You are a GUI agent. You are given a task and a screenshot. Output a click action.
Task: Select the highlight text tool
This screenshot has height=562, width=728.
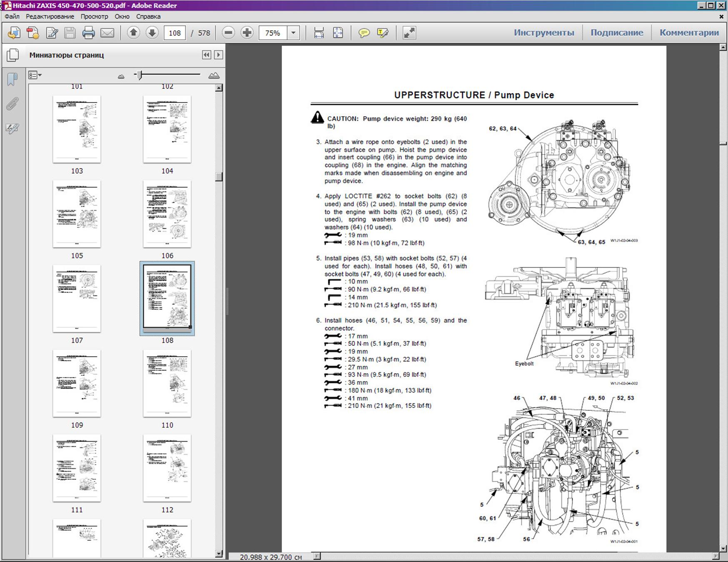(x=382, y=33)
